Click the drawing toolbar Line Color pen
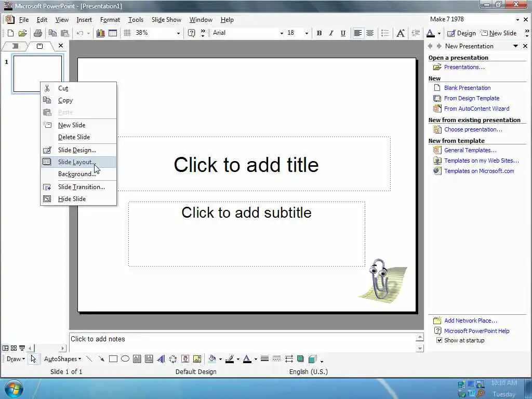The height and width of the screenshot is (399, 532). click(230, 359)
